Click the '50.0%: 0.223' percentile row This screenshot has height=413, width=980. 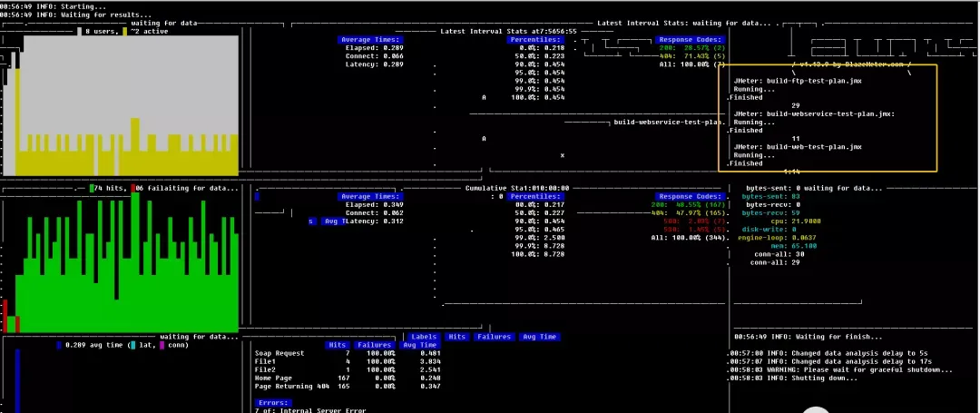(x=539, y=55)
